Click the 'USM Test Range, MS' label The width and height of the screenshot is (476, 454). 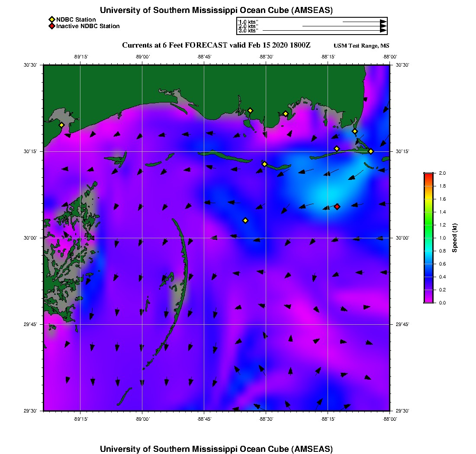(361, 46)
